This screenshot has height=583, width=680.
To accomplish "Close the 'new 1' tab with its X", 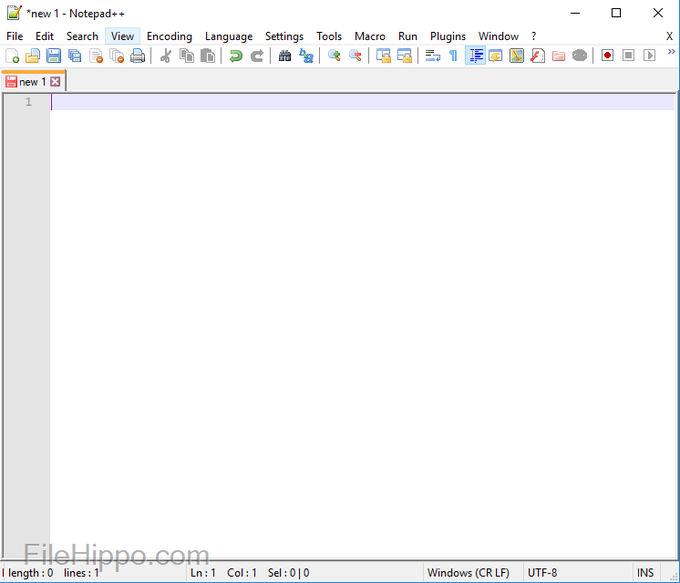I will (x=55, y=82).
